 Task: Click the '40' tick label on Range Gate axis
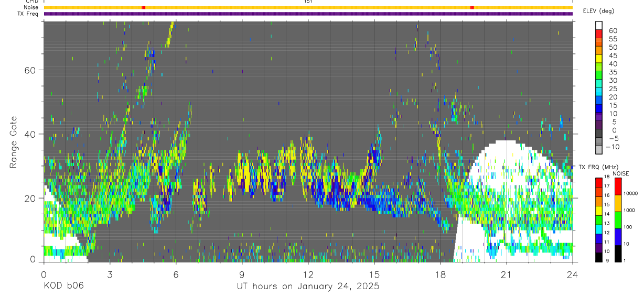(29, 134)
